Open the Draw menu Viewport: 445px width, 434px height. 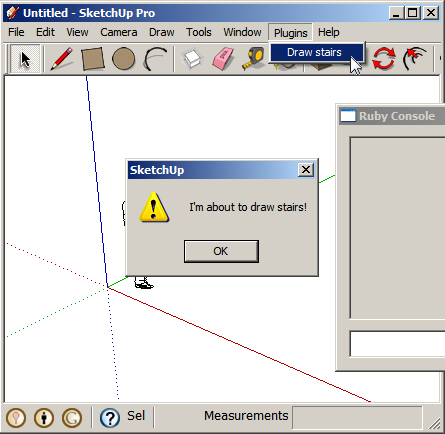point(162,32)
